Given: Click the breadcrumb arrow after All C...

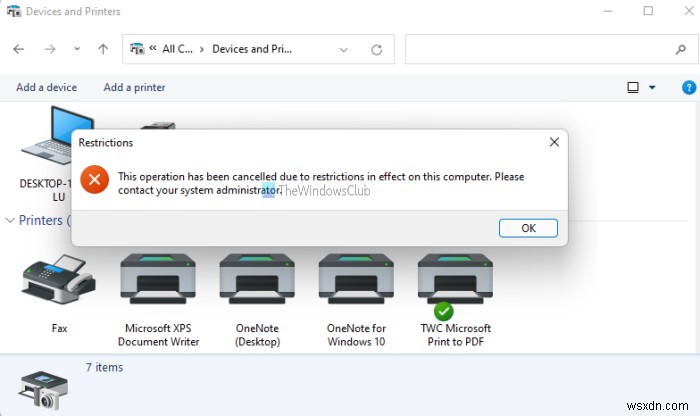Looking at the screenshot, I should click(x=202, y=49).
